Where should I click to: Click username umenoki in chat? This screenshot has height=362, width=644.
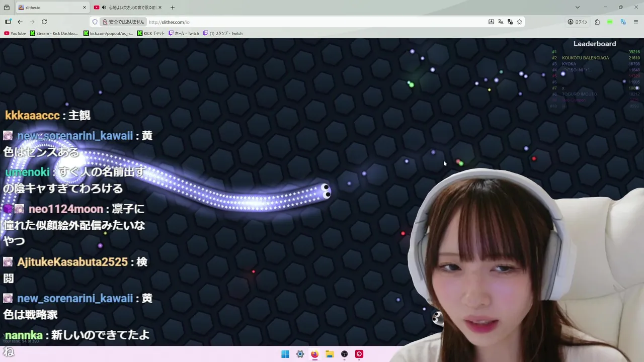click(27, 172)
